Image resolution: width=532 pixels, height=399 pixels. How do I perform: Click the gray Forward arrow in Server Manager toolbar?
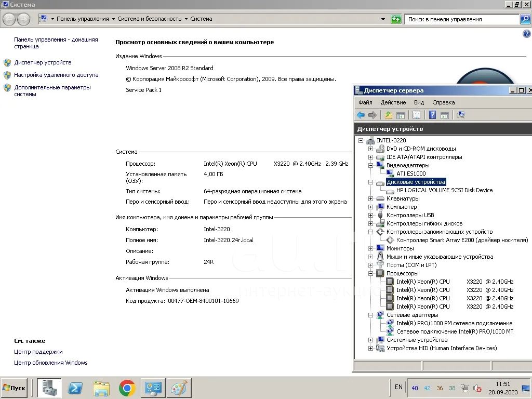[x=373, y=115]
